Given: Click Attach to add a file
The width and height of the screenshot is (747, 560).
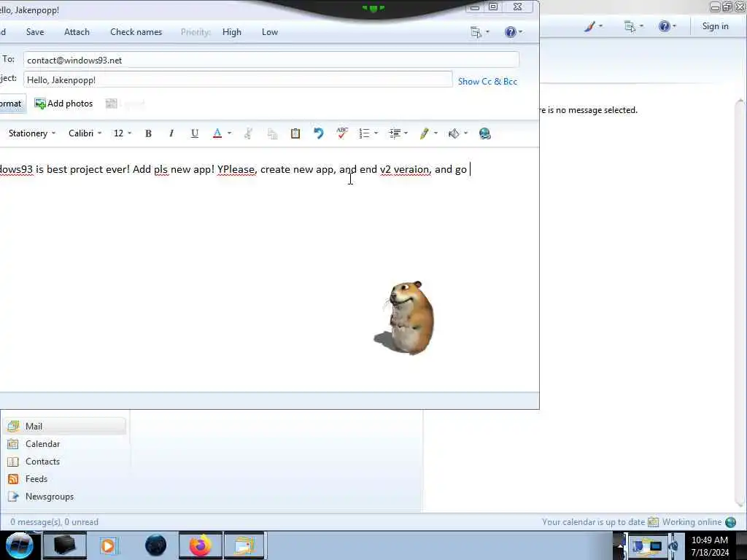Looking at the screenshot, I should 77,32.
